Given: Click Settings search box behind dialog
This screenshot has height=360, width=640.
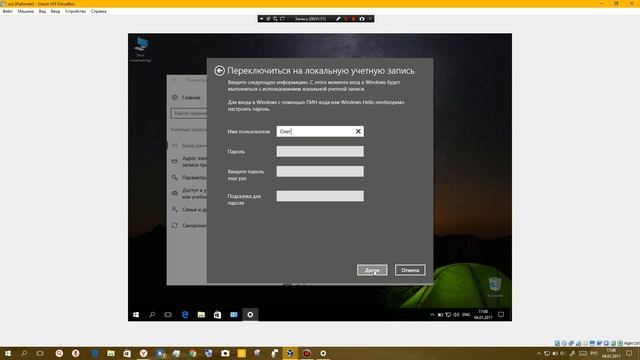Looking at the screenshot, I should pos(189,113).
